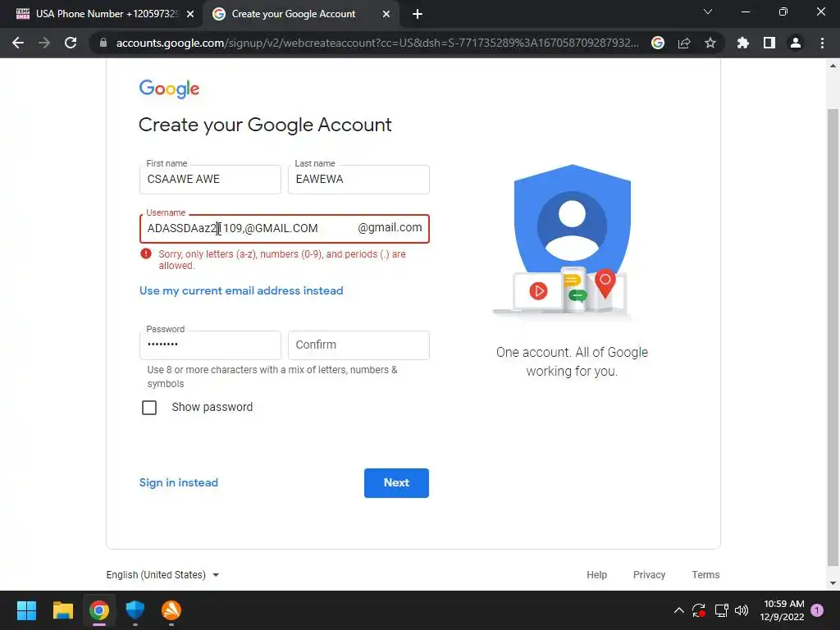Viewport: 840px width, 630px height.
Task: Click the lock icon in the address bar
Action: tap(103, 43)
